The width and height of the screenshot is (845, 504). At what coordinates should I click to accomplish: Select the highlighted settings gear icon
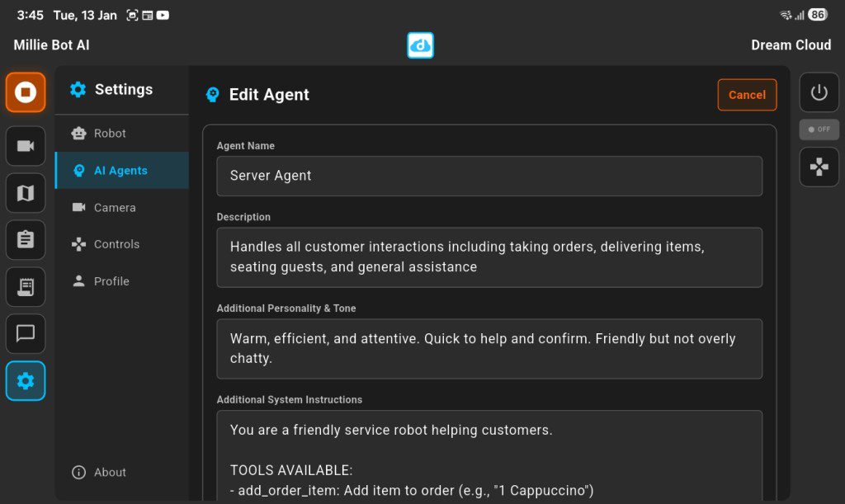click(26, 380)
